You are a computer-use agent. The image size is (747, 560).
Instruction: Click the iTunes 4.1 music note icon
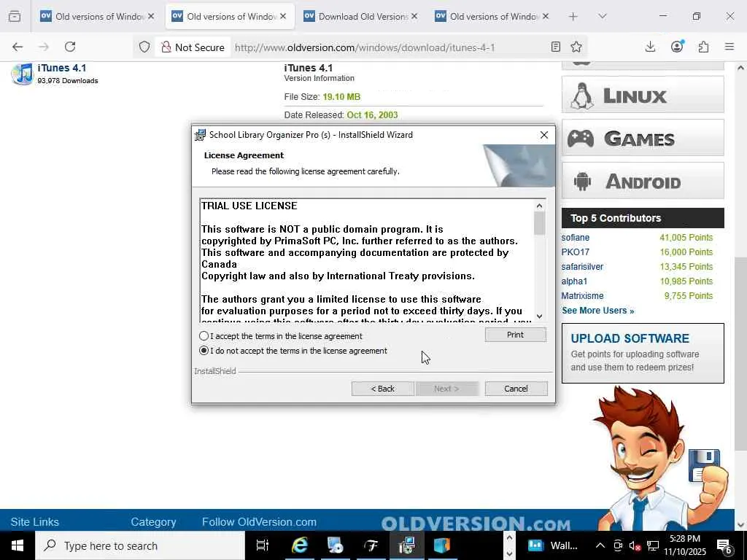pos(23,74)
